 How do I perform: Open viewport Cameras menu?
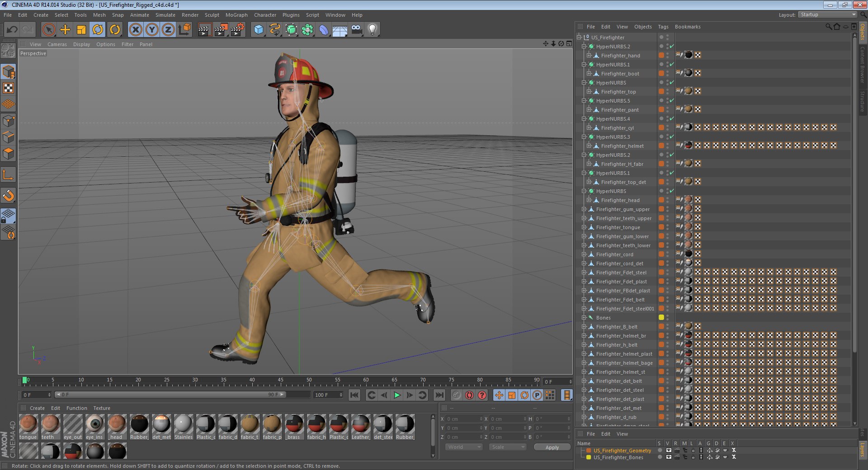(x=57, y=44)
